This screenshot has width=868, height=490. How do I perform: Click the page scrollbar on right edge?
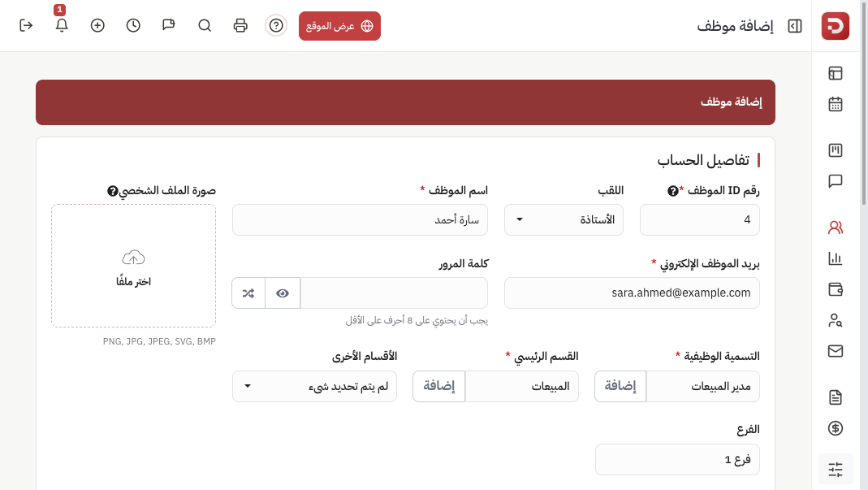coord(865,102)
